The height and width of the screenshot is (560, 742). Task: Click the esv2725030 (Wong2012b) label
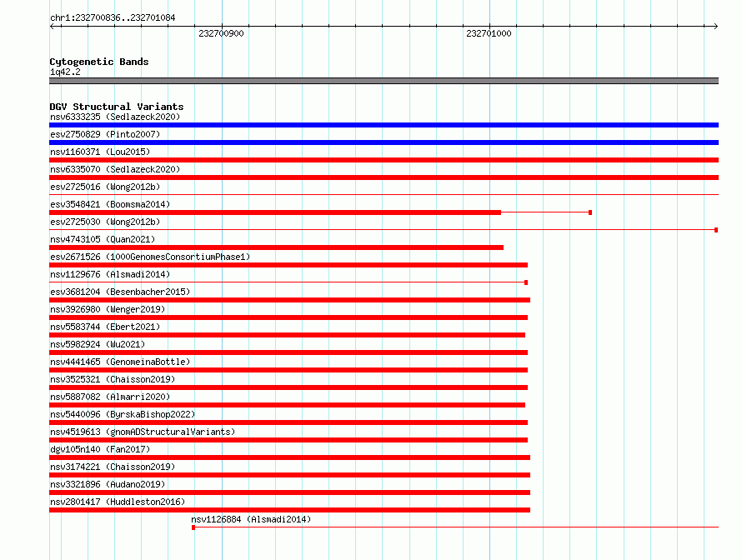pos(105,222)
